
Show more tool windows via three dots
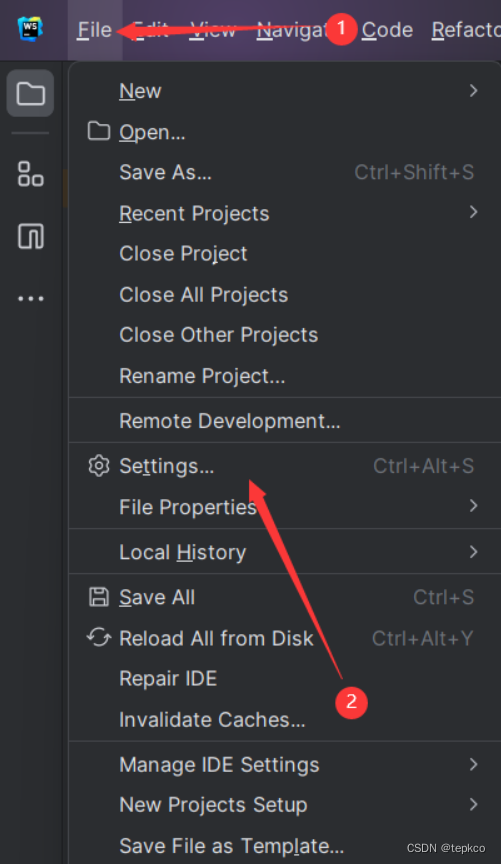pos(30,299)
